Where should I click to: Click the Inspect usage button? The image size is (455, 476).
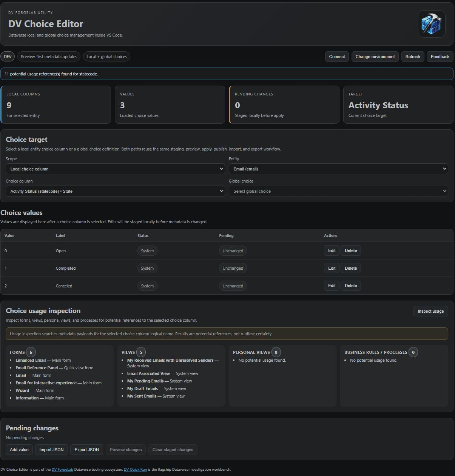click(x=431, y=311)
